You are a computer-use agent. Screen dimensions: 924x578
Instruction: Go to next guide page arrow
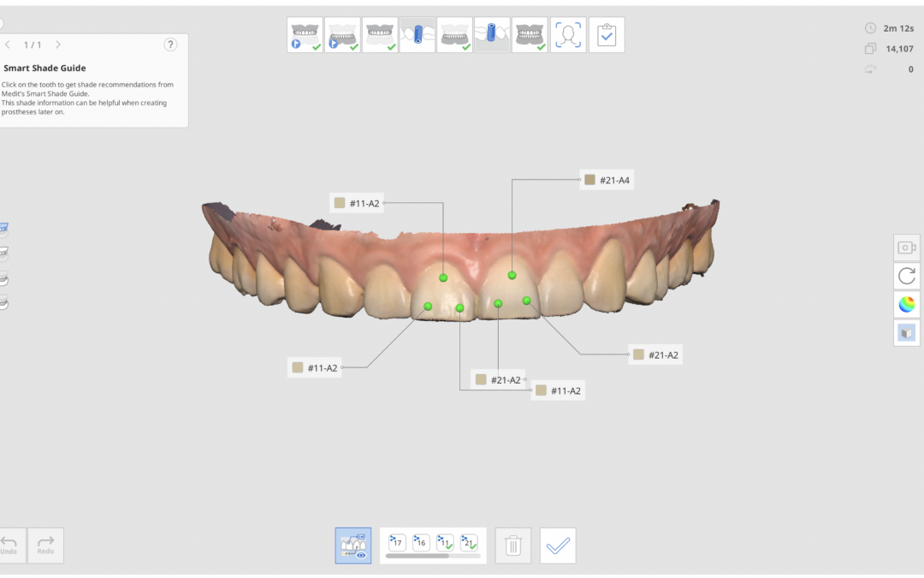point(58,45)
